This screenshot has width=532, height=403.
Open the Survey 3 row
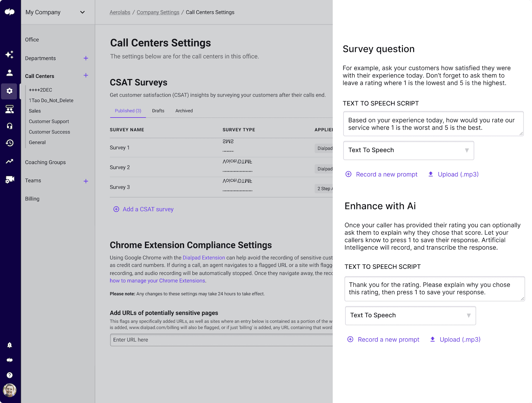pyautogui.click(x=221, y=187)
